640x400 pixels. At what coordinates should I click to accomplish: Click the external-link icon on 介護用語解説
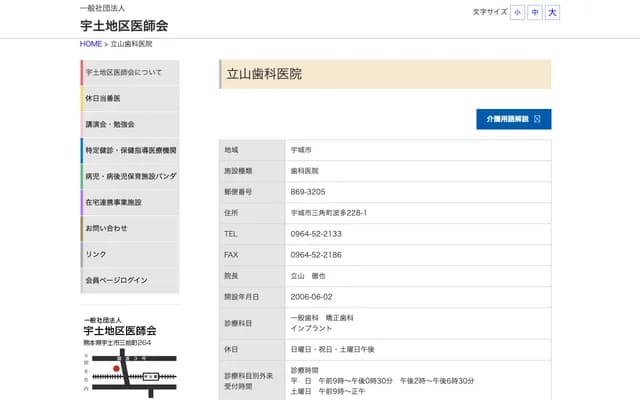538,119
